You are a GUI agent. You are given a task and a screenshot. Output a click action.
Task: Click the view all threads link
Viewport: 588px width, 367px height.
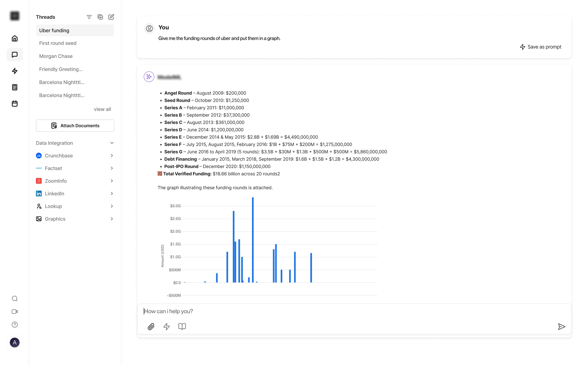coord(102,109)
